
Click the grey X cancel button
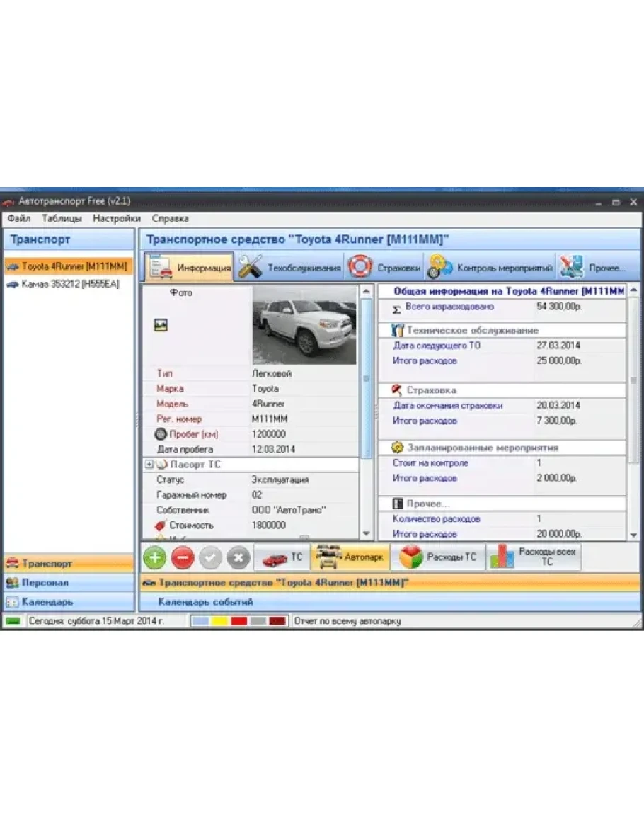pyautogui.click(x=238, y=557)
